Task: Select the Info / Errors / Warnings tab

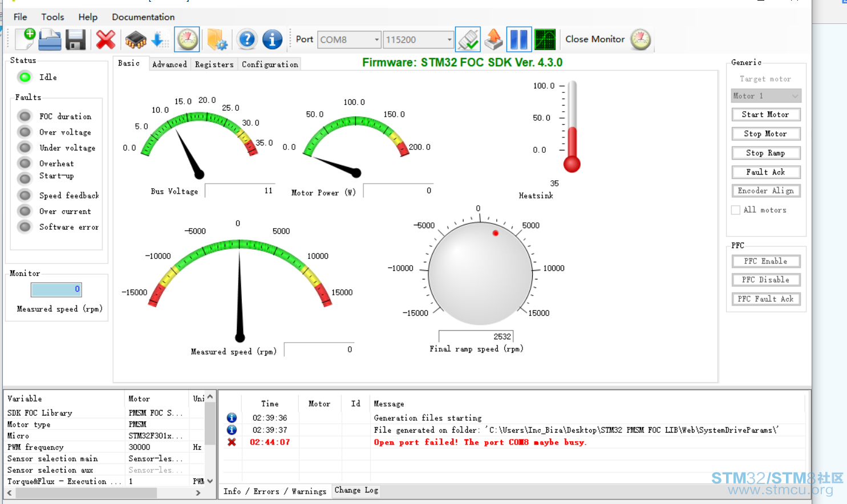Action: (x=275, y=491)
